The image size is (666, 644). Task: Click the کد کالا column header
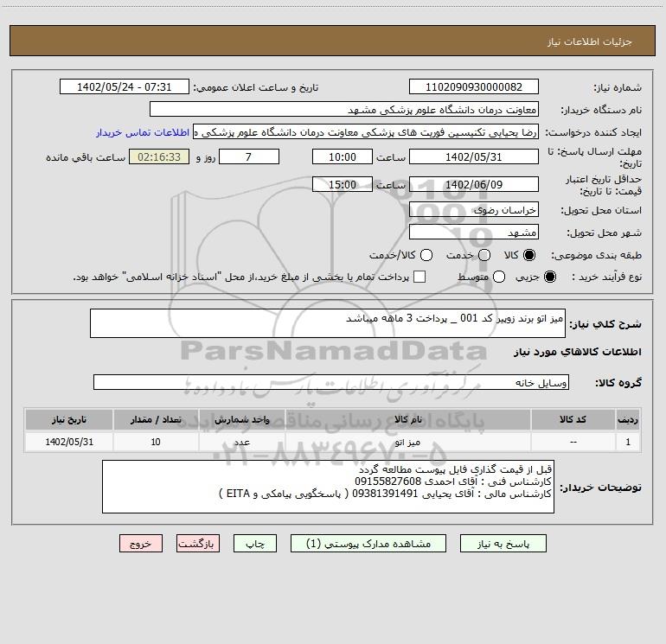pyautogui.click(x=573, y=420)
